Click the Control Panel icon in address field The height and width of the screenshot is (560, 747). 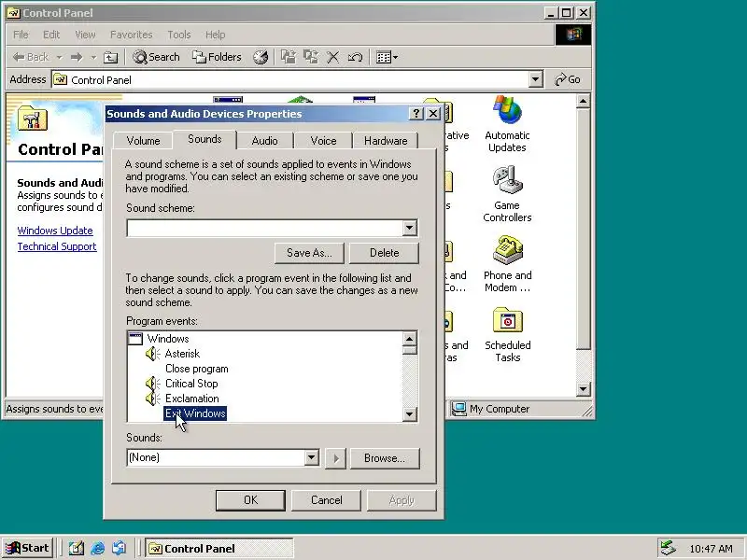pyautogui.click(x=60, y=79)
